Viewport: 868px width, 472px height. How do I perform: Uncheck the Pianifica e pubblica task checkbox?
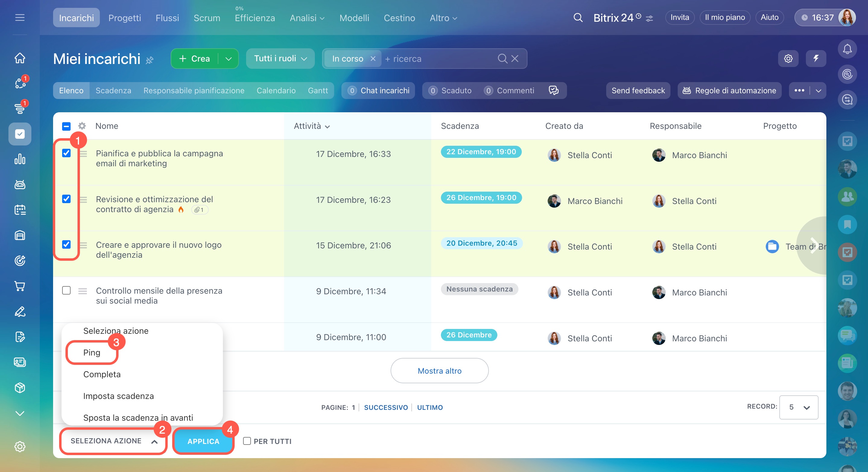66,153
